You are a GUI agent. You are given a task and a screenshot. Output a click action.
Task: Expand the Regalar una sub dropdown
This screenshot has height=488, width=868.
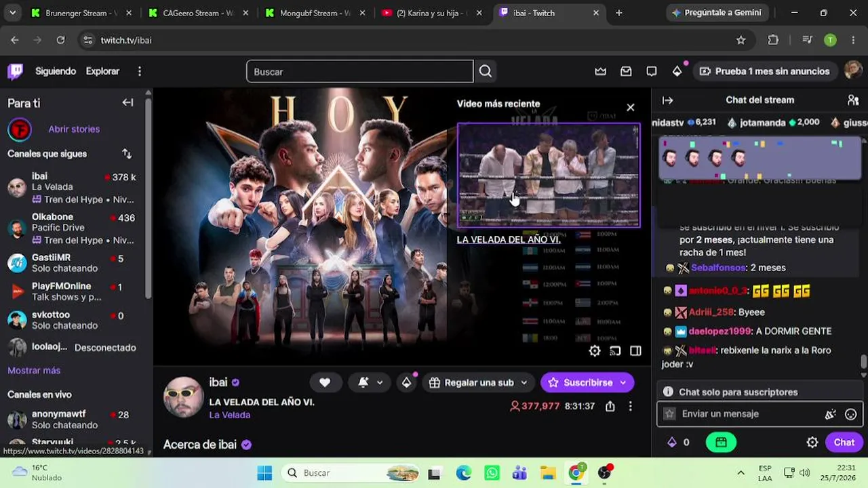tap(478, 382)
